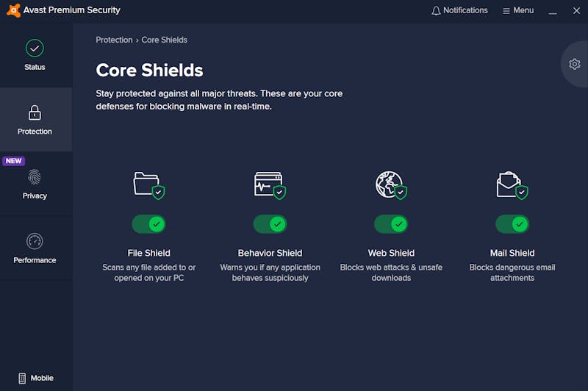Click the Behavior Shield title
The image size is (588, 391).
pyautogui.click(x=270, y=253)
